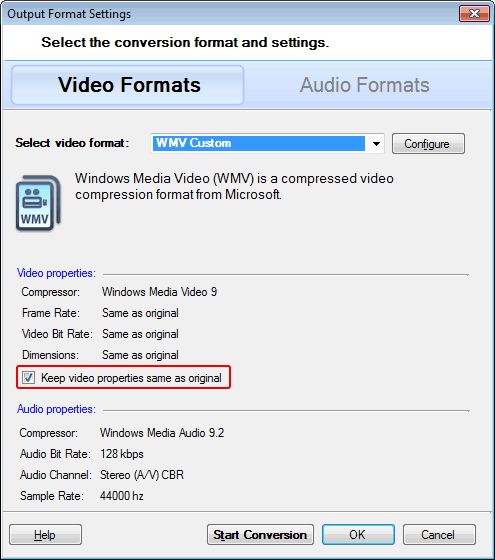Open Help for format settings

45,535
